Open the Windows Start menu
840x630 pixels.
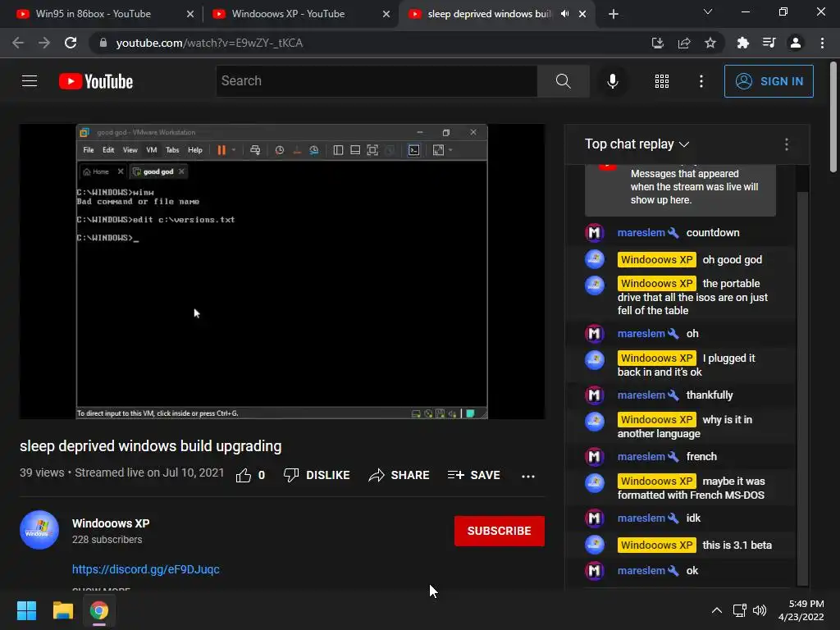26,610
